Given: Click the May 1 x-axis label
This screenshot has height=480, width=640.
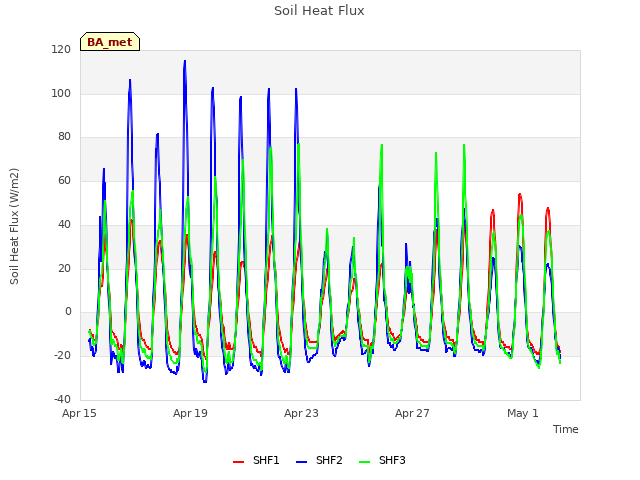Looking at the screenshot, I should [523, 413].
